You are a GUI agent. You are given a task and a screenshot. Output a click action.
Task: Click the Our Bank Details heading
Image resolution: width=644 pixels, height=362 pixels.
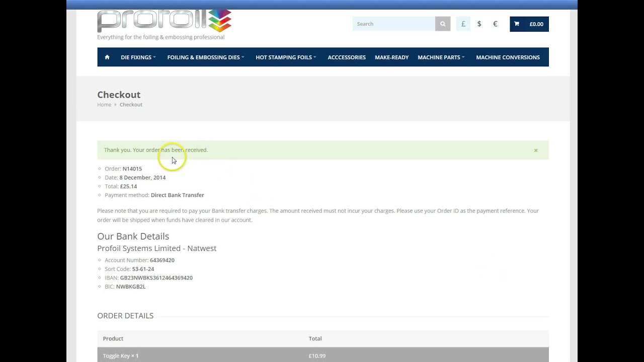coord(133,236)
